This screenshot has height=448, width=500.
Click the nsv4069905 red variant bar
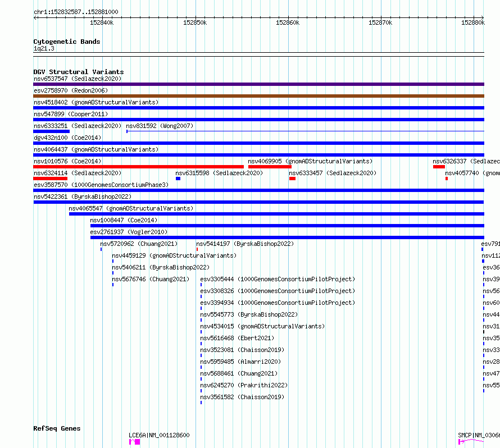coord(270,167)
